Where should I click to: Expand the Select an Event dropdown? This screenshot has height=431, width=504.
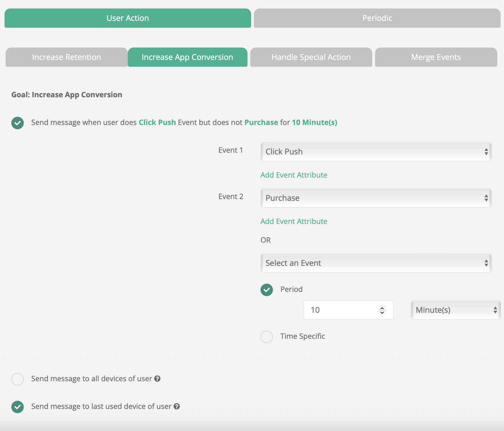(x=376, y=263)
